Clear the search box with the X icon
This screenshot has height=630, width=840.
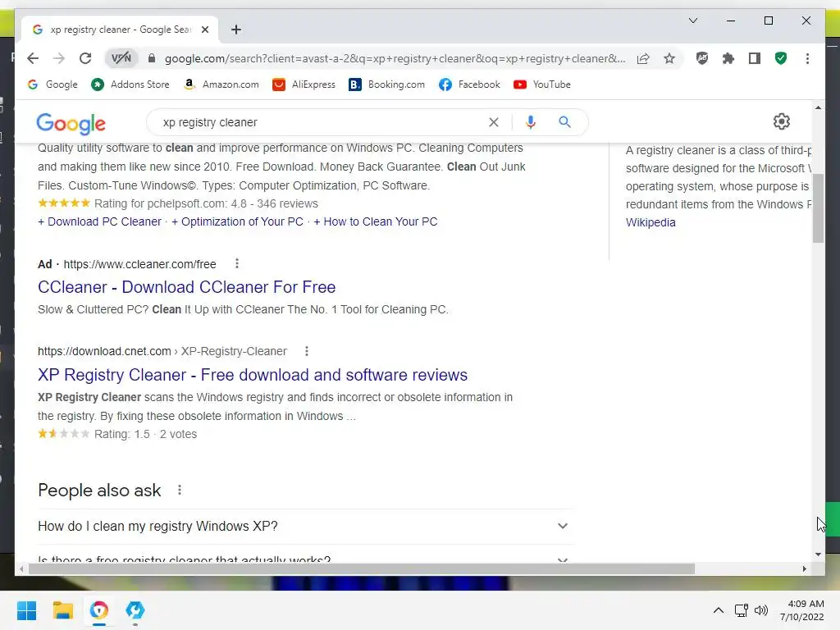(494, 122)
